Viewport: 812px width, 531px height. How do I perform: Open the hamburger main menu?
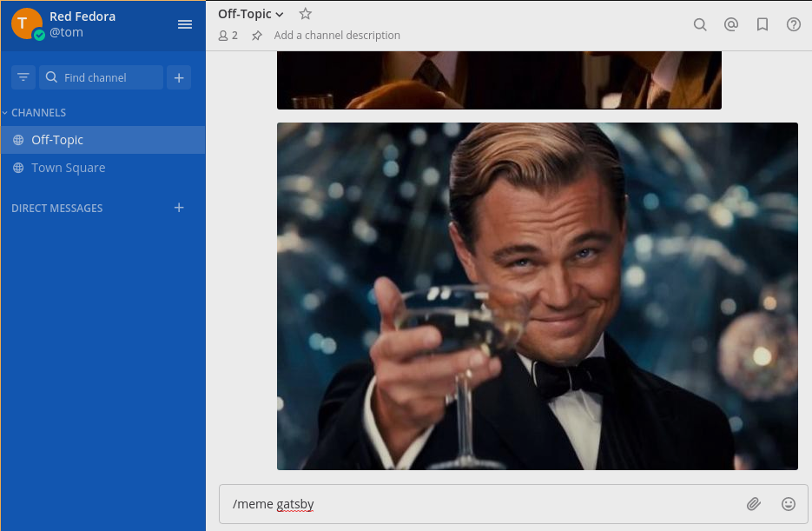coord(185,24)
